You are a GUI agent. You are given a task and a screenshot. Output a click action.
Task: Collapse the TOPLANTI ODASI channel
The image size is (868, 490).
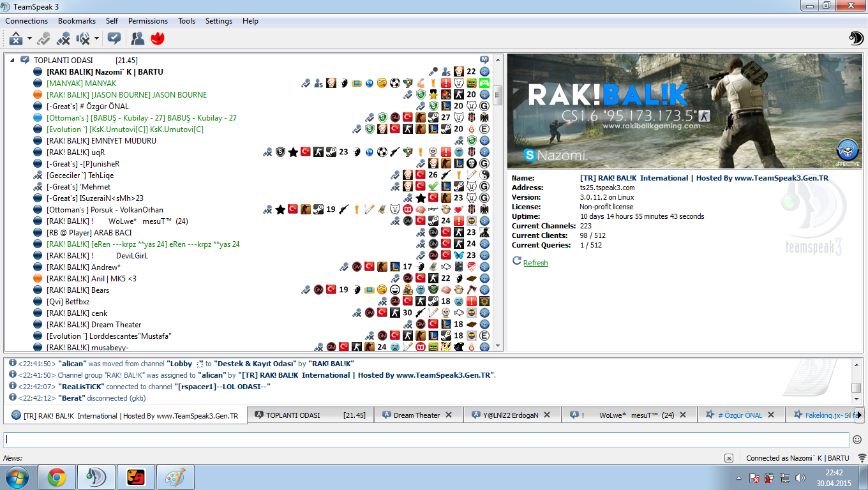11,60
